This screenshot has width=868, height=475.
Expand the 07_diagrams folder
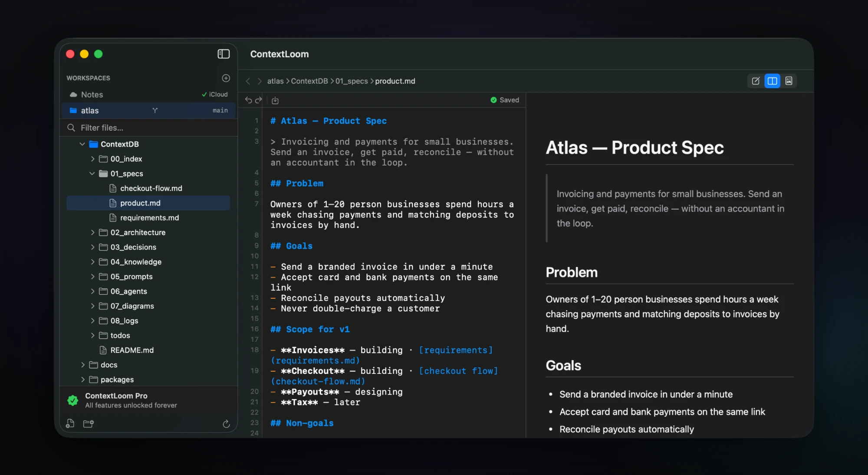(x=92, y=306)
